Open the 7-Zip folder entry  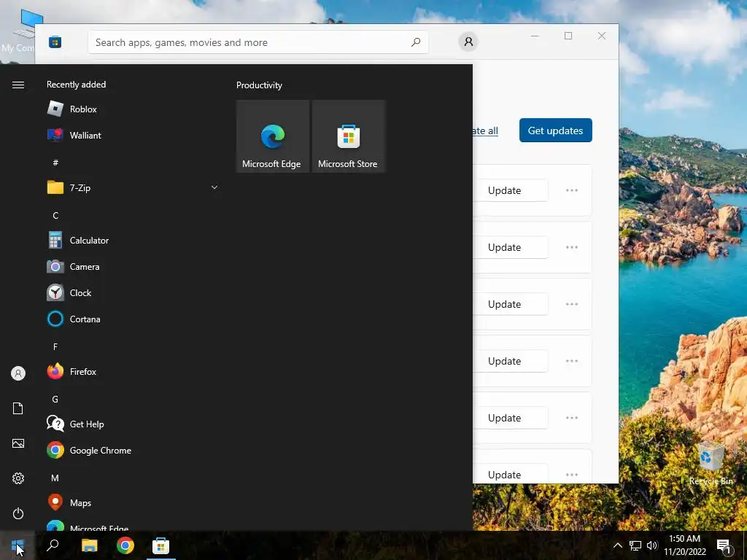133,187
